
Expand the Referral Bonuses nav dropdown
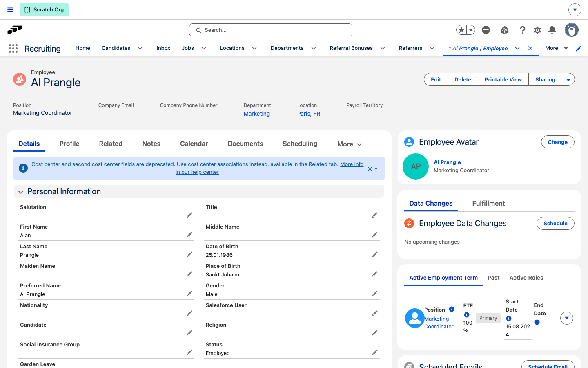point(383,48)
